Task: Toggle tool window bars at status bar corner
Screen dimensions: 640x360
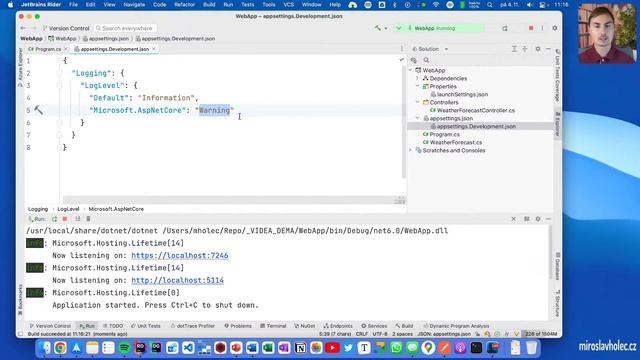Action: (x=20, y=334)
